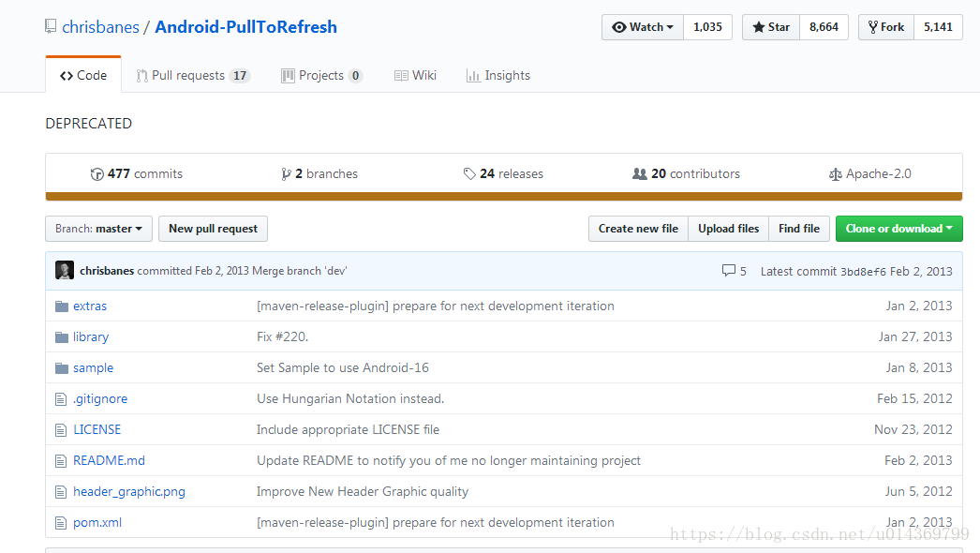The width and height of the screenshot is (980, 553).
Task: Open the Android-PullToRefresh repository link
Action: [245, 27]
